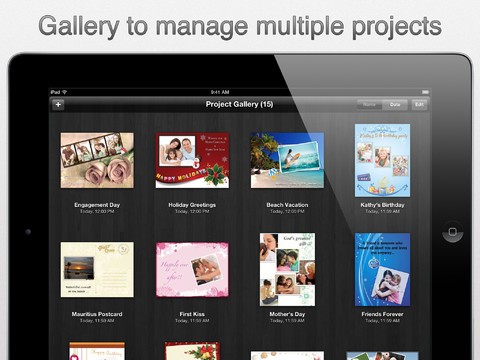Tap the Wi-Fi status icon

tap(64, 92)
